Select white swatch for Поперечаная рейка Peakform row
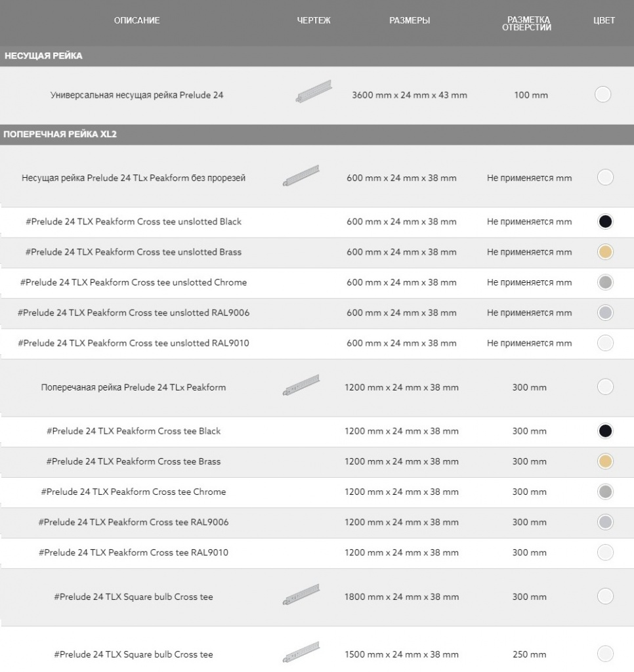The height and width of the screenshot is (672, 634). point(605,387)
